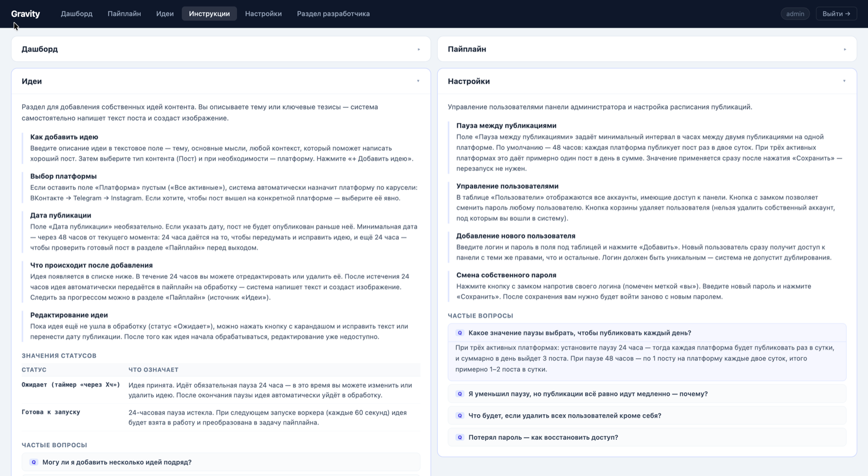Click the heading 'Смена собственного пароля'
The width and height of the screenshot is (868, 476).
[506, 275]
